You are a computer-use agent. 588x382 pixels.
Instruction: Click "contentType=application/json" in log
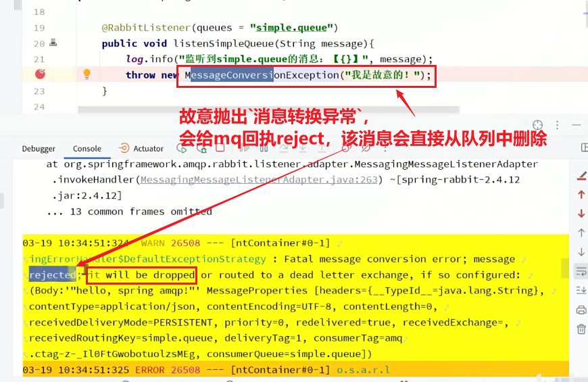coord(112,306)
